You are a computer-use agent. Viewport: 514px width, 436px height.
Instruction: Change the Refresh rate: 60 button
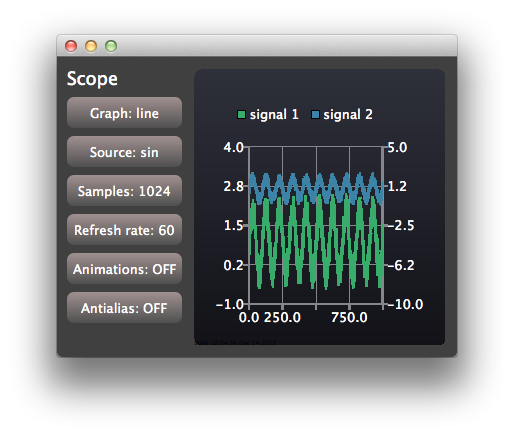click(x=124, y=230)
